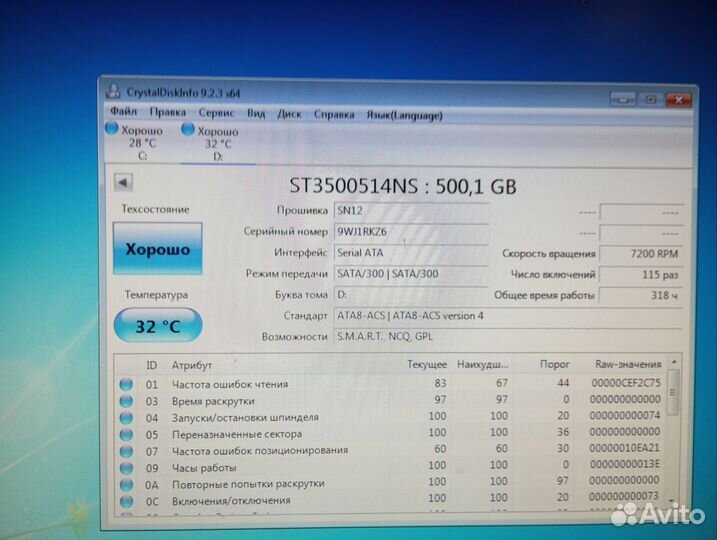Open the Правка menu

167,113
